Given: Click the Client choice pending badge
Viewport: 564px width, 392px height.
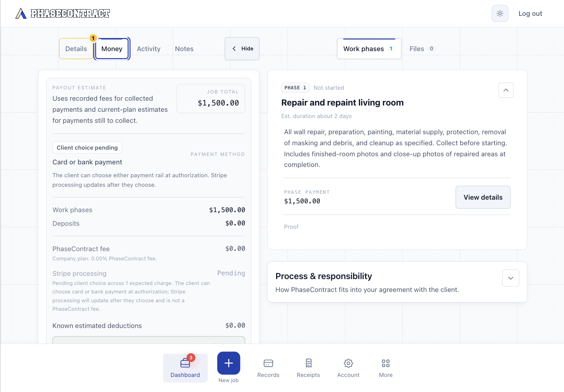Looking at the screenshot, I should tap(87, 147).
